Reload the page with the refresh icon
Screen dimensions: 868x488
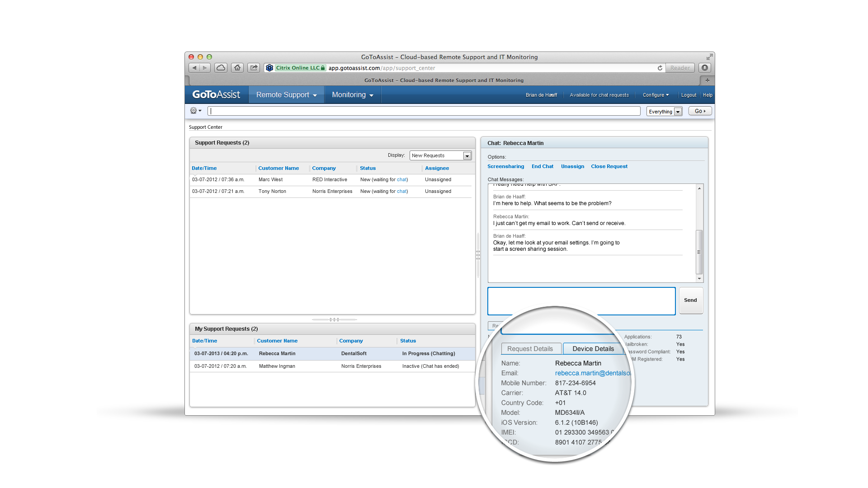click(660, 68)
